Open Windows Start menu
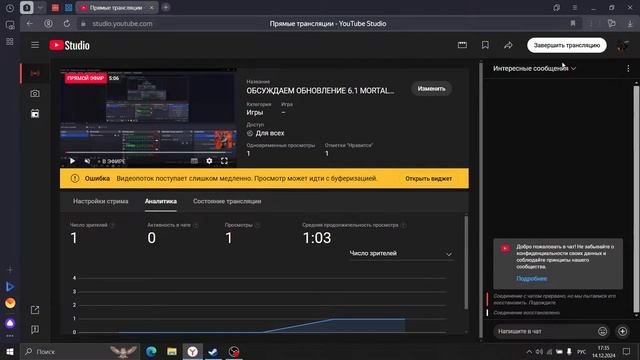640x360 pixels. coord(10,351)
